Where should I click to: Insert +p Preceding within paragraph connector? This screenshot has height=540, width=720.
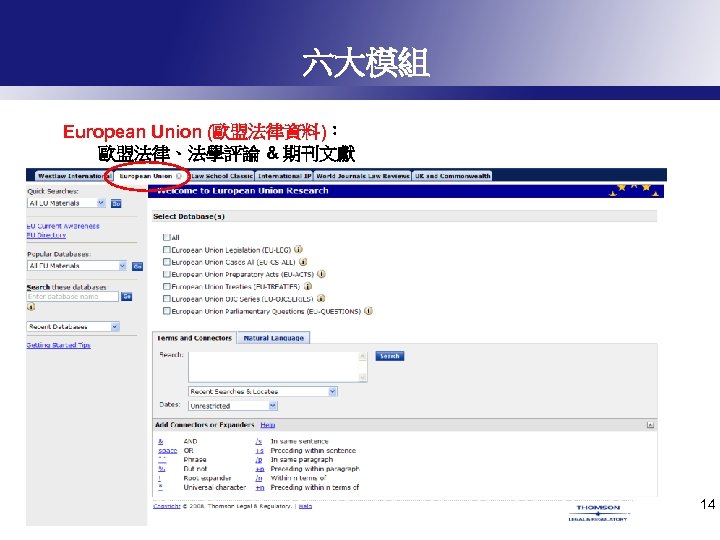(x=260, y=469)
